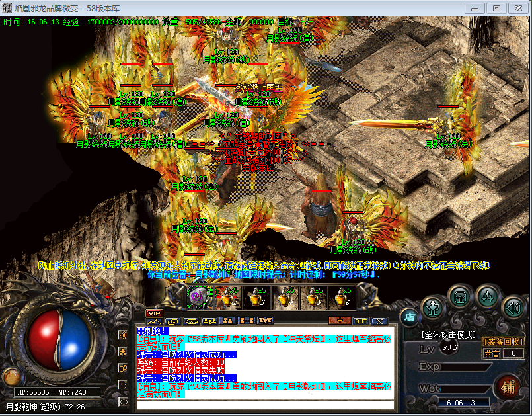Minimize the game window
This screenshot has height=416, width=532.
[x=475, y=8]
